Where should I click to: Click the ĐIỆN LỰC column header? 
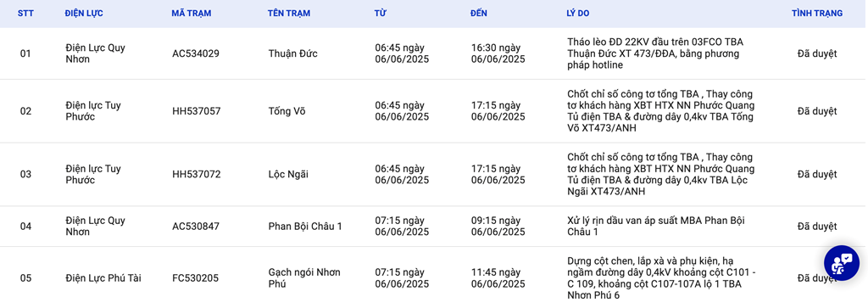pos(84,14)
